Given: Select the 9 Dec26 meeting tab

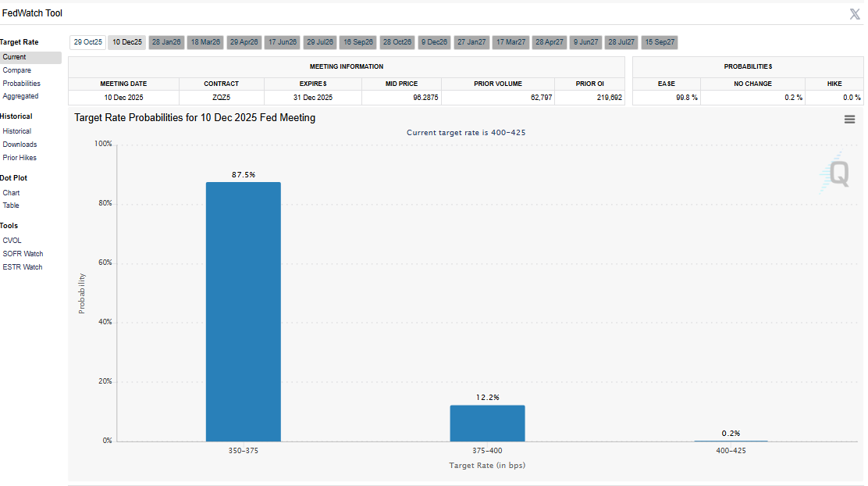Looking at the screenshot, I should coord(434,42).
